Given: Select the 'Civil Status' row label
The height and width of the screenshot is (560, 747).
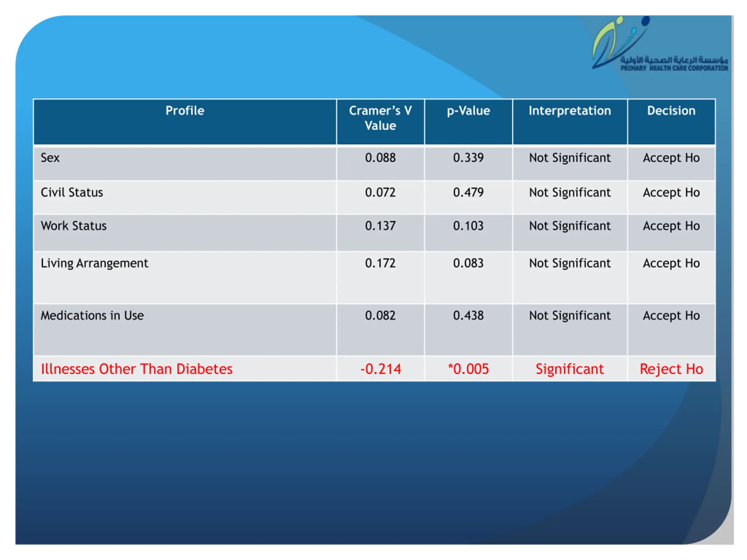Looking at the screenshot, I should (71, 192).
